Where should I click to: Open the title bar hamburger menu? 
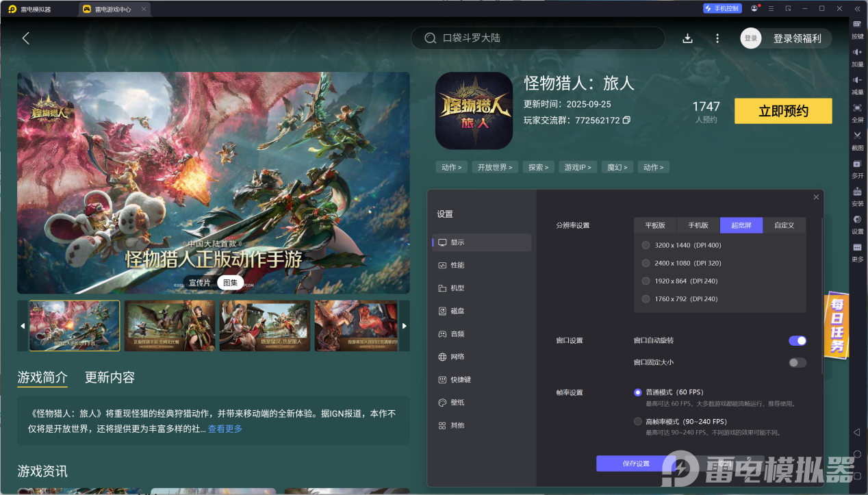click(771, 8)
